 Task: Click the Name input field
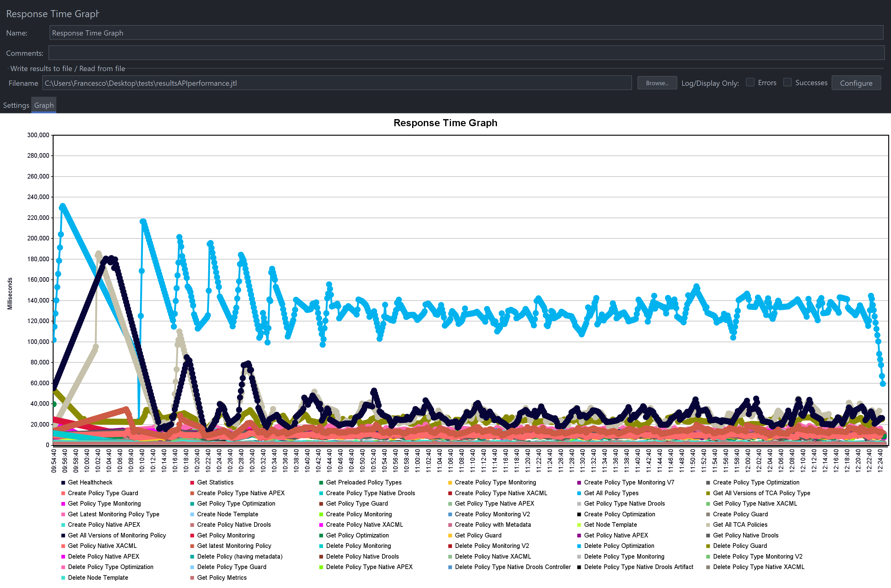pyautogui.click(x=466, y=33)
